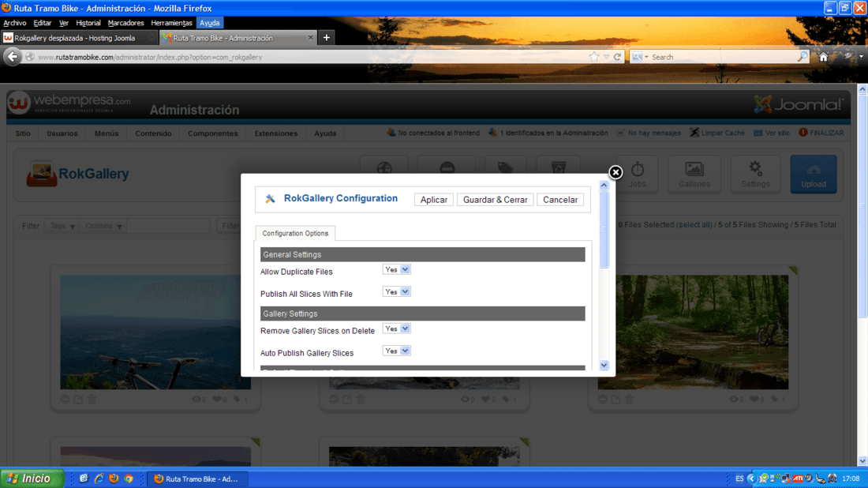Click the edit icon under the bike photo
868x488 pixels.
[x=79, y=400]
